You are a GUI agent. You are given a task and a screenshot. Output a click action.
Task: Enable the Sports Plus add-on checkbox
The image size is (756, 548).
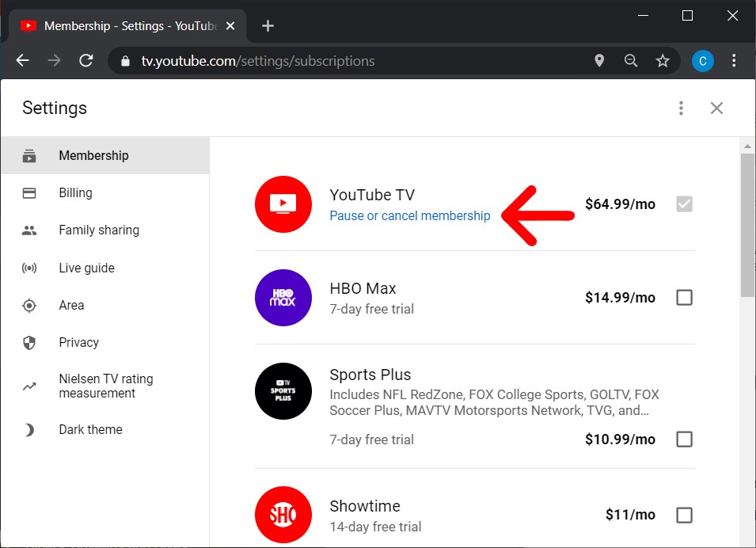[684, 439]
